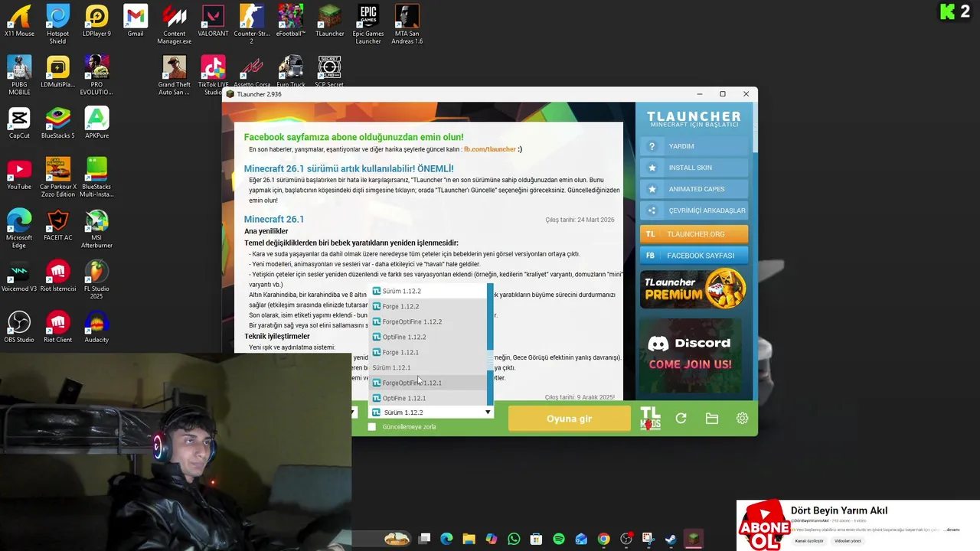980x551 pixels.
Task: Select the FL Studio 2025 desktop icon
Action: click(96, 280)
